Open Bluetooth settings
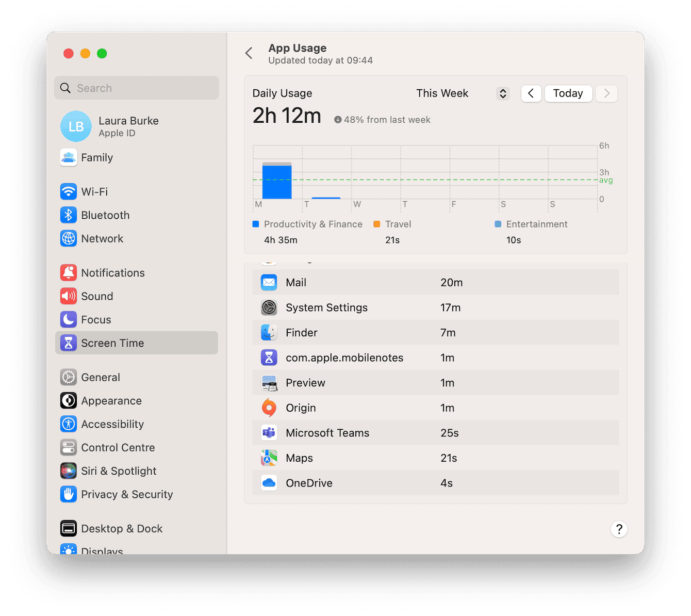Screen dimensions: 691x616 pos(69,215)
